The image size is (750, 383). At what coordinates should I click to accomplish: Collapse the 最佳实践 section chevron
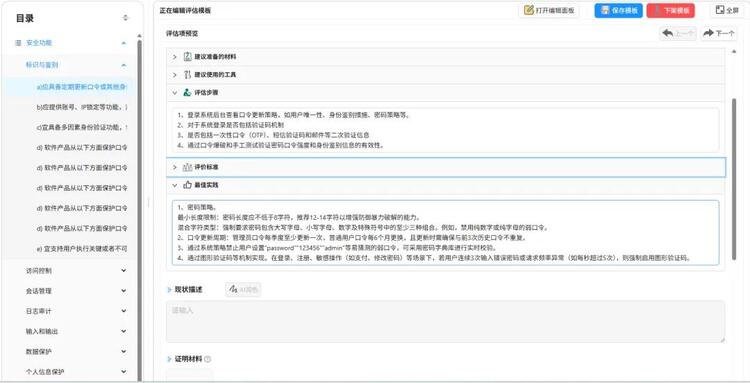pyautogui.click(x=175, y=185)
